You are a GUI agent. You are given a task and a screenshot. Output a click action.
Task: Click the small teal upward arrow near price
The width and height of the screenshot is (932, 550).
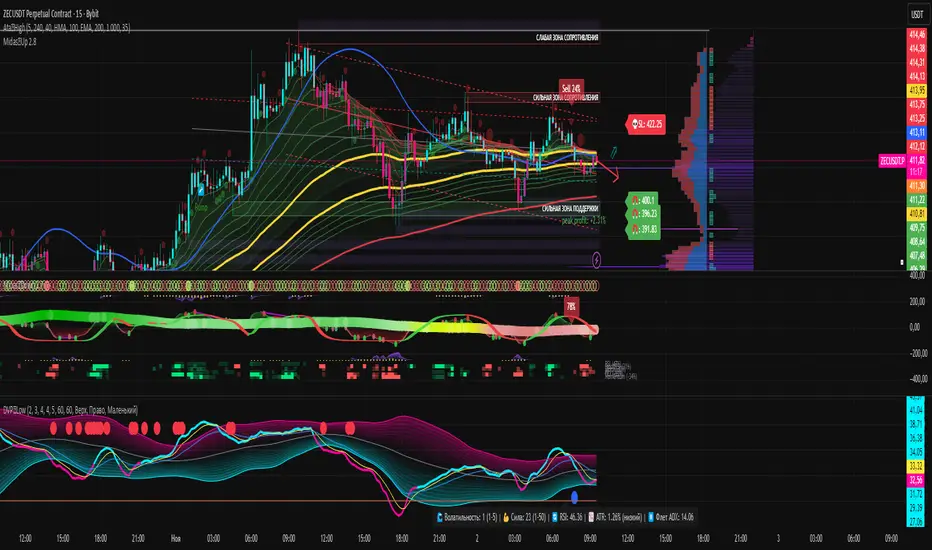613,152
